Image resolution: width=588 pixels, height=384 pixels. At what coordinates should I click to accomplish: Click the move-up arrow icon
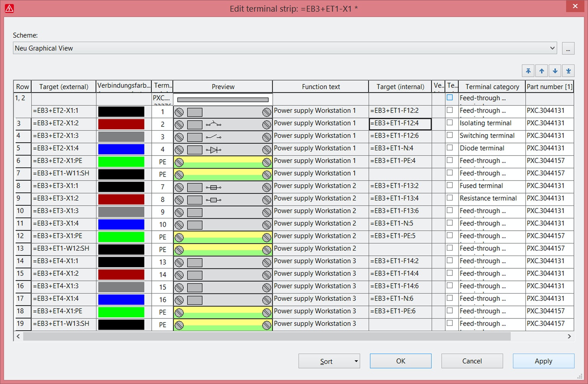point(542,71)
